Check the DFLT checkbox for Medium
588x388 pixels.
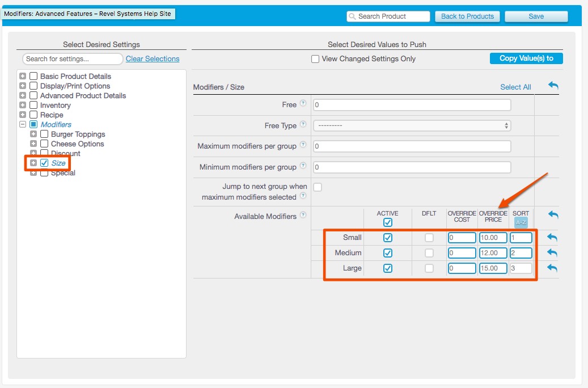[429, 253]
